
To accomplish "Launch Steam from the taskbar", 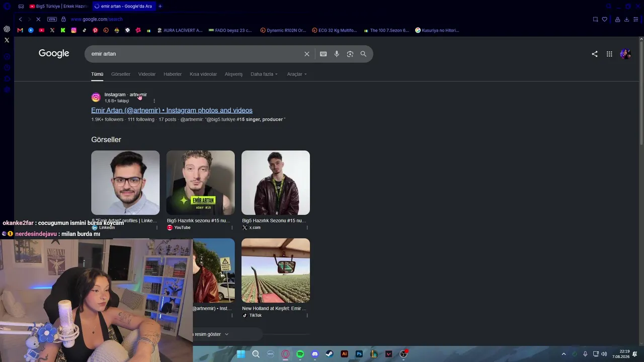I will coord(330,354).
